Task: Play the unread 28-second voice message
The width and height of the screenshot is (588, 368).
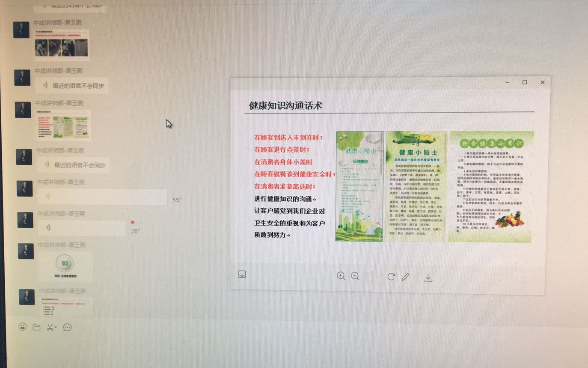Action: (81, 228)
